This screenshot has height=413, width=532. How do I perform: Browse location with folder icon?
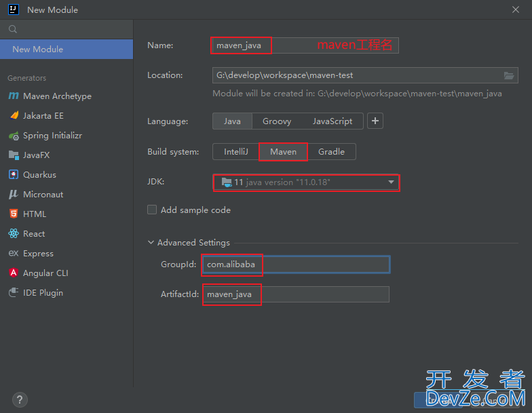coord(509,75)
